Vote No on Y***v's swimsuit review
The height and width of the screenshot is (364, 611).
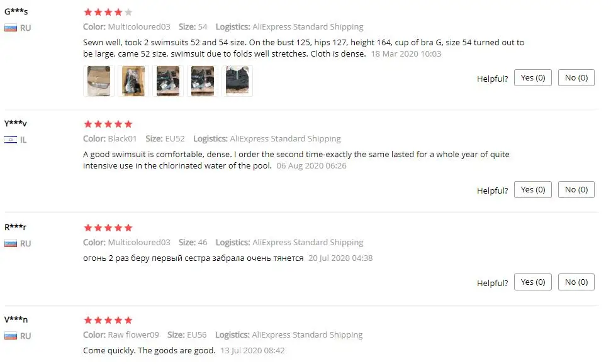pos(576,190)
